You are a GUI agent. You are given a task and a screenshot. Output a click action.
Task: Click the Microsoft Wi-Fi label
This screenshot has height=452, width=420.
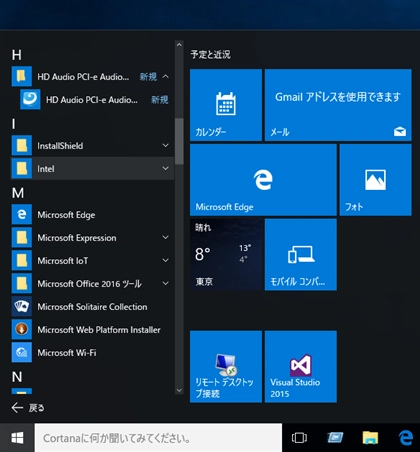[x=67, y=353]
